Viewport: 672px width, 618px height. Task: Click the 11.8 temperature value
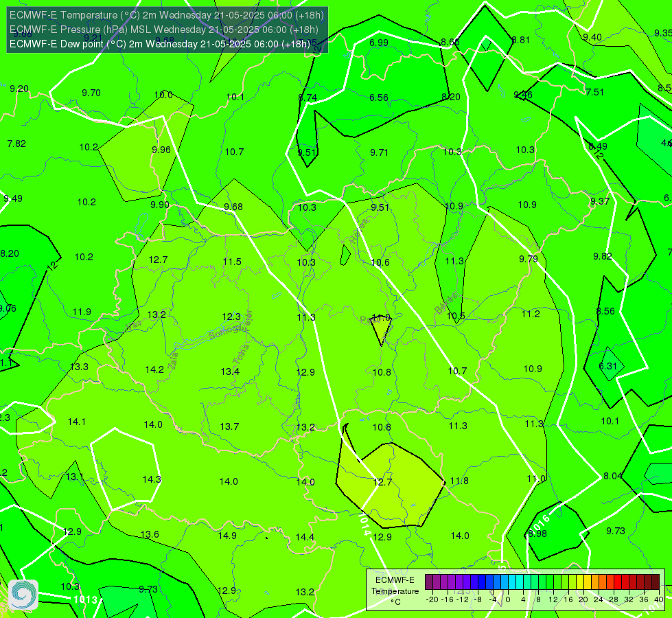459,481
